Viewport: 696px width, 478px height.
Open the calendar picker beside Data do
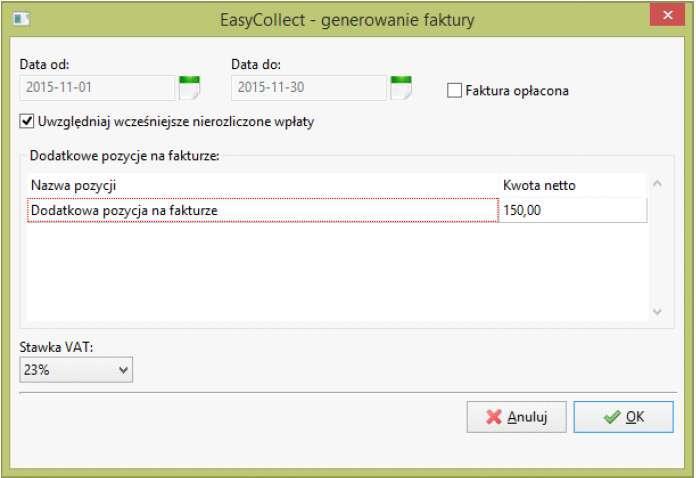tap(401, 87)
